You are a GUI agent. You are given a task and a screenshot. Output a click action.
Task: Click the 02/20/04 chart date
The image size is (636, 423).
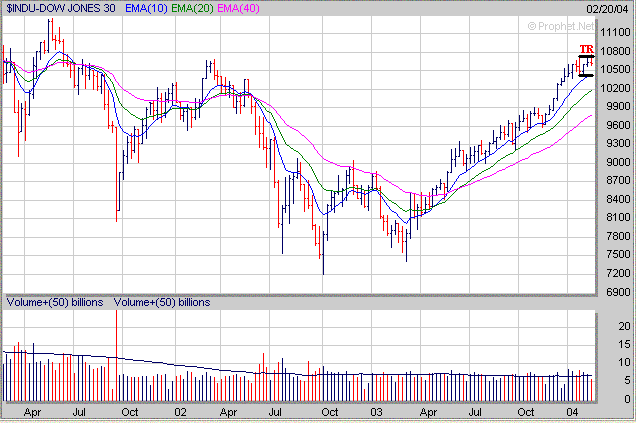point(607,9)
